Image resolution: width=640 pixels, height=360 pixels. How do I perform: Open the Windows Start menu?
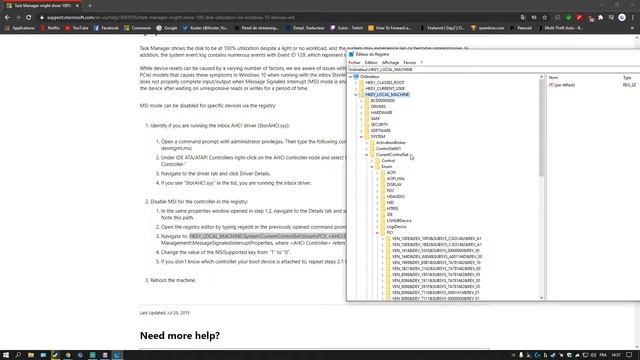tap(6, 355)
